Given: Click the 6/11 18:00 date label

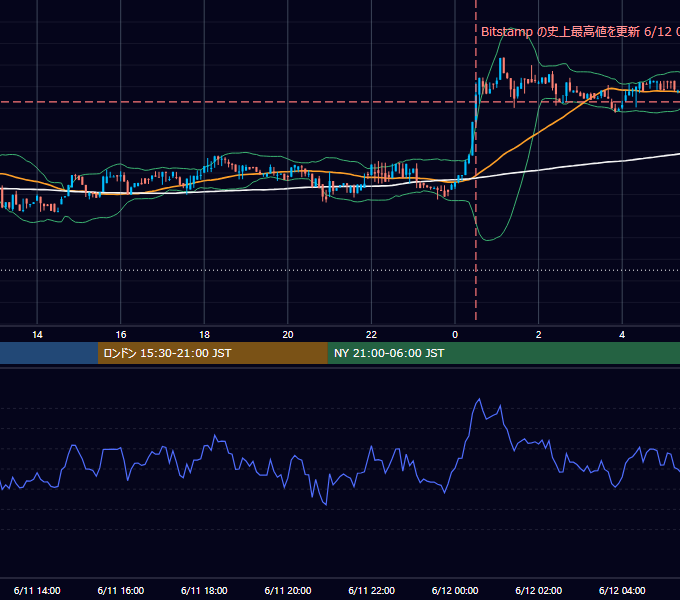Looking at the screenshot, I should [204, 590].
